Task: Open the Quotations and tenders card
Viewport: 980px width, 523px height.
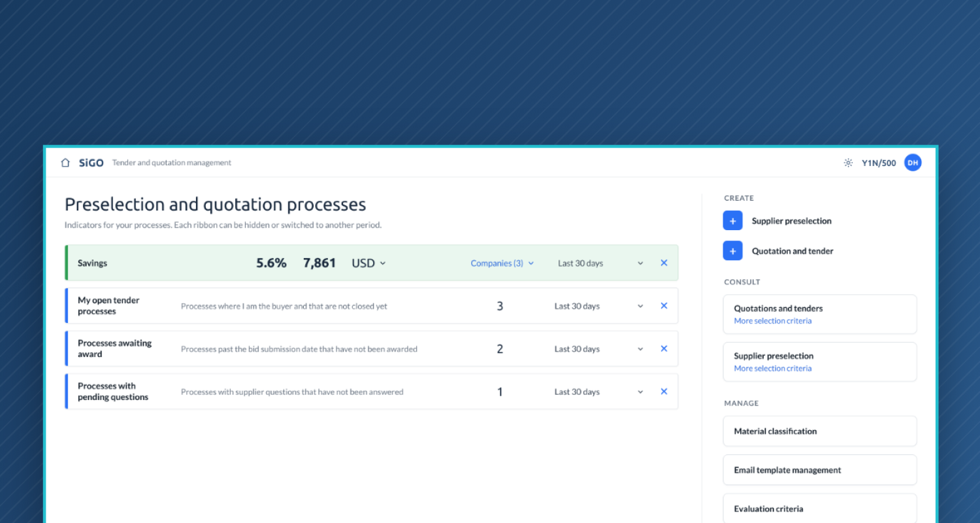Action: pos(820,314)
